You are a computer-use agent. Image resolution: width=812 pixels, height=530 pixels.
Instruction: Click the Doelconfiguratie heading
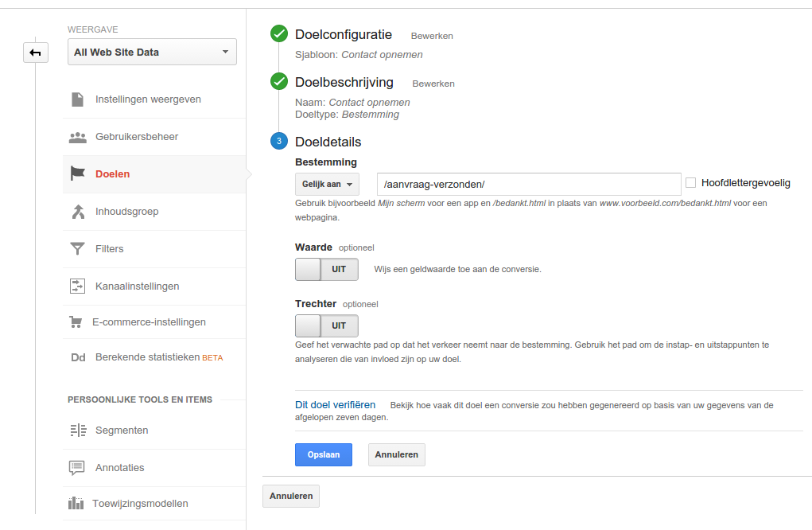pos(344,35)
